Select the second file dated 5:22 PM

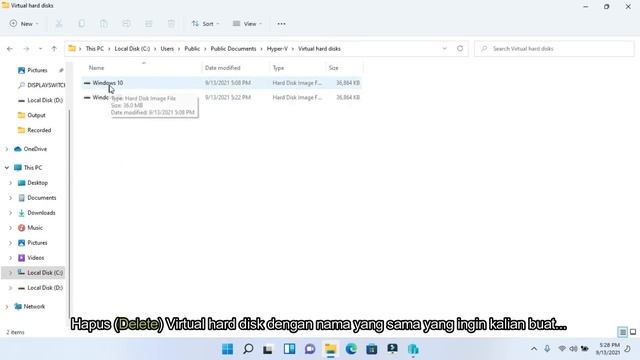222,98
